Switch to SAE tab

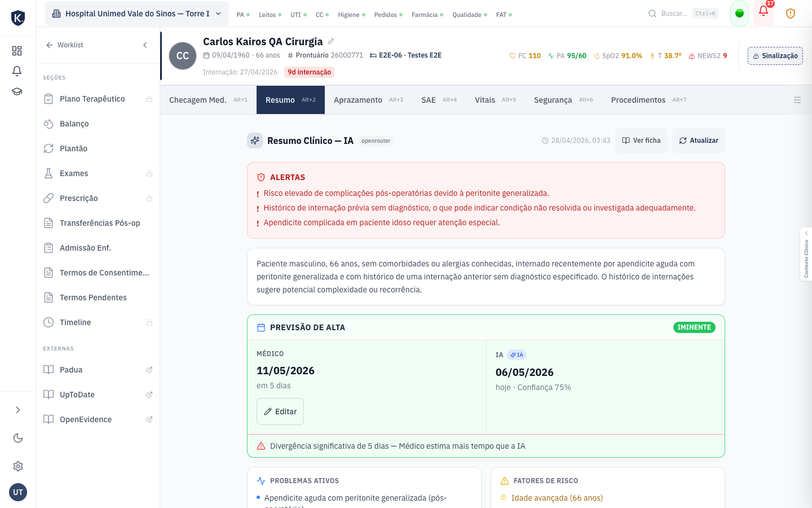click(x=439, y=100)
